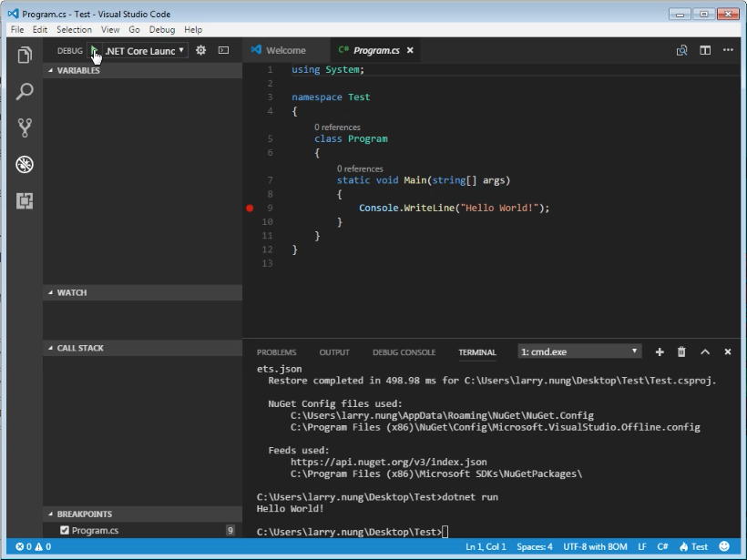Switch to the DEBUG CONSOLE tab
747x560 pixels.
[x=404, y=352]
